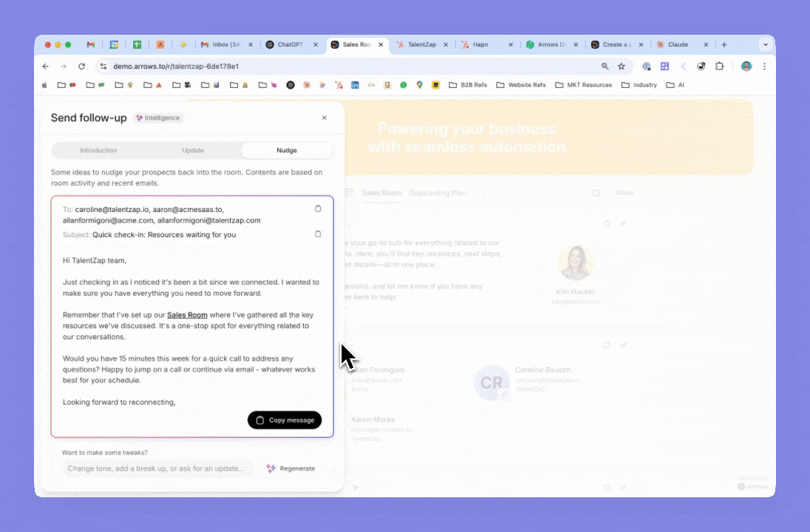The width and height of the screenshot is (810, 532).
Task: Open the pinned green sheets tab
Action: pyautogui.click(x=137, y=44)
